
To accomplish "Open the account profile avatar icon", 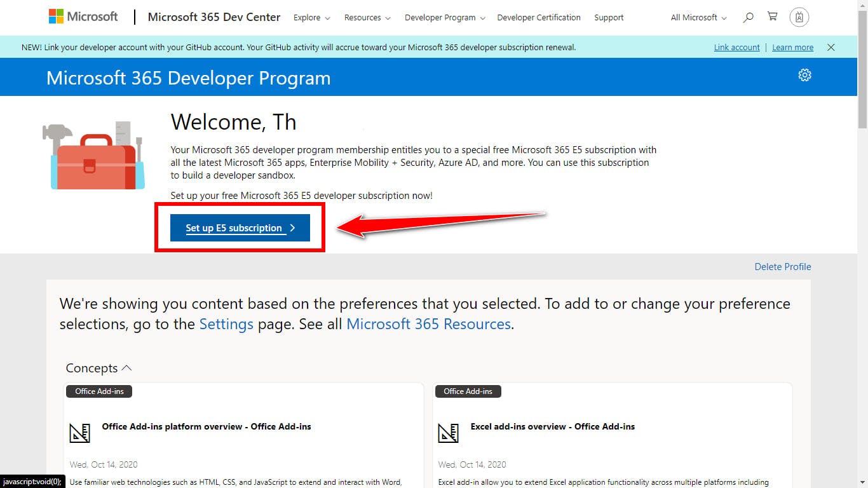I will 799,17.
